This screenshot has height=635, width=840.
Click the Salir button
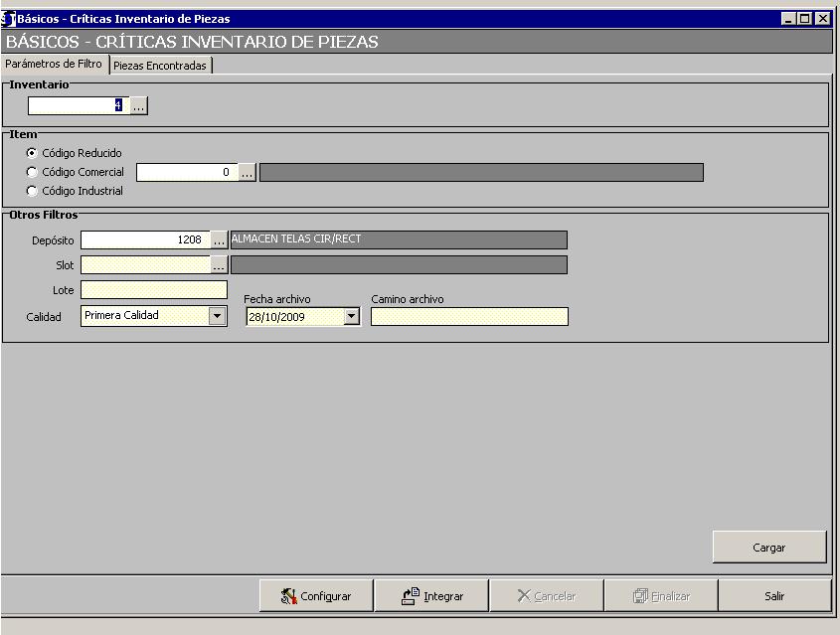[774, 596]
